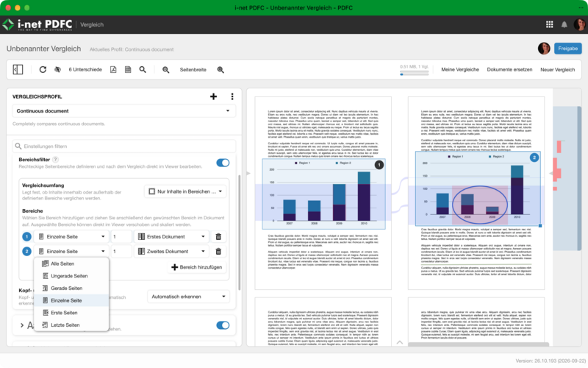Click the page number field for region 2
Screen dimensions: 588x368
click(x=121, y=251)
